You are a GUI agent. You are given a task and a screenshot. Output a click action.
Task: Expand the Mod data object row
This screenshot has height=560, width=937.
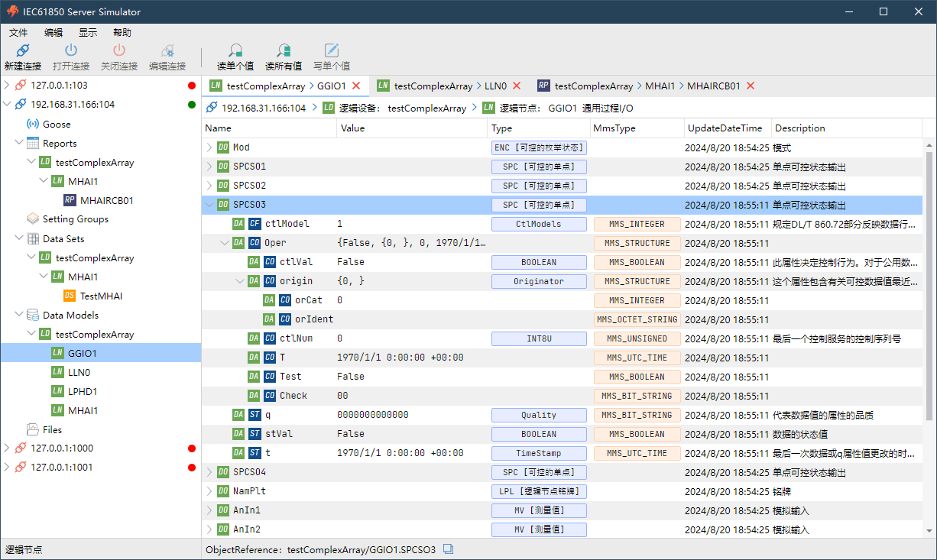point(210,147)
